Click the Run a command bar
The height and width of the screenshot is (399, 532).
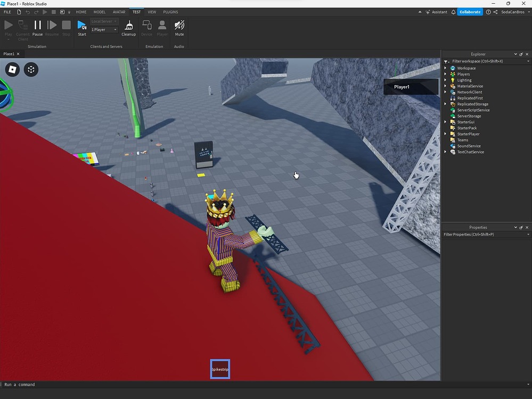point(32,384)
